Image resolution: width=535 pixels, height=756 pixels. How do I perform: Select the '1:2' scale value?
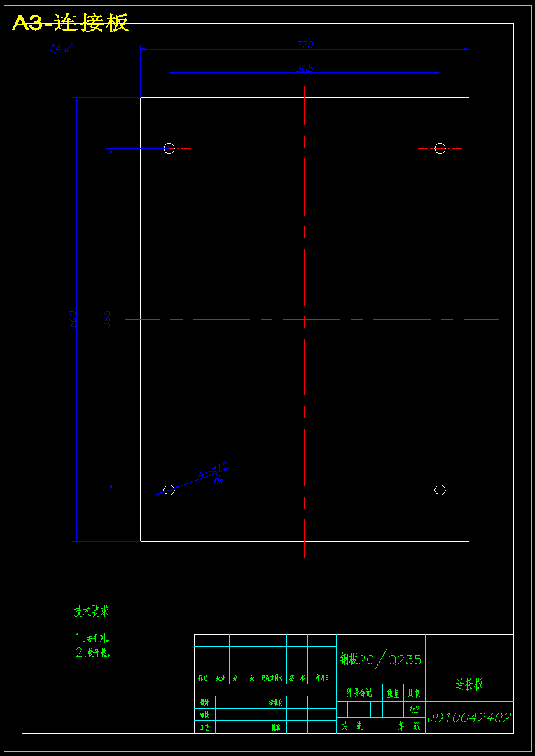414,710
